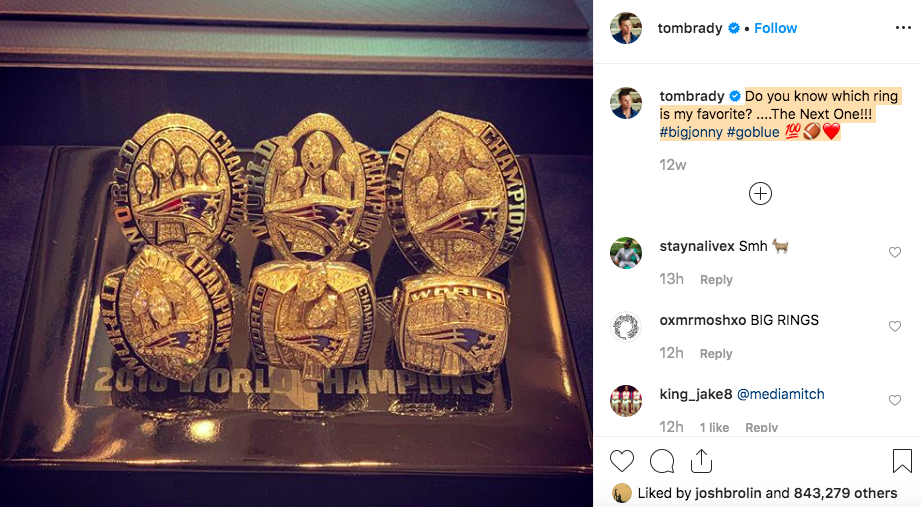Load more comments with the plus circle
Viewport: 921px width, 507px height.
pos(760,194)
